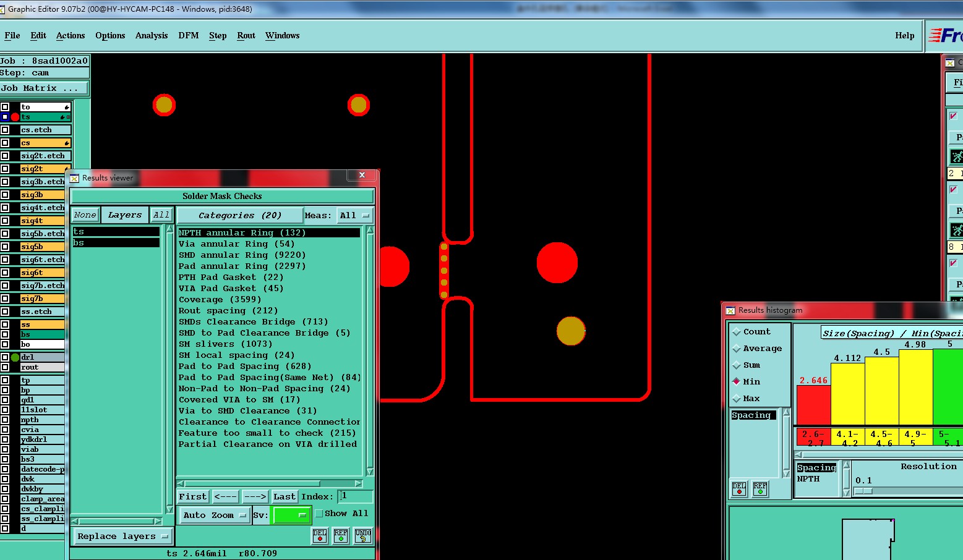Image resolution: width=963 pixels, height=560 pixels.
Task: Go to previous result with left arrow button
Action: tap(226, 496)
